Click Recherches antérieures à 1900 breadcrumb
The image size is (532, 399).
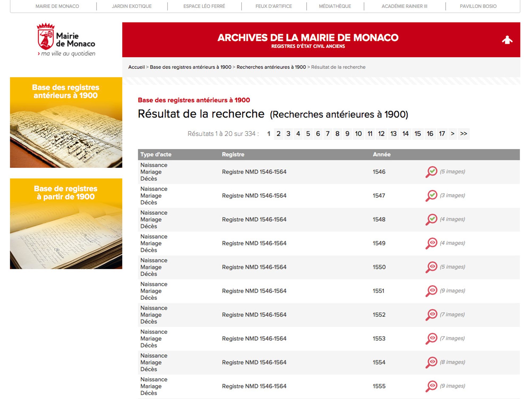(x=271, y=67)
